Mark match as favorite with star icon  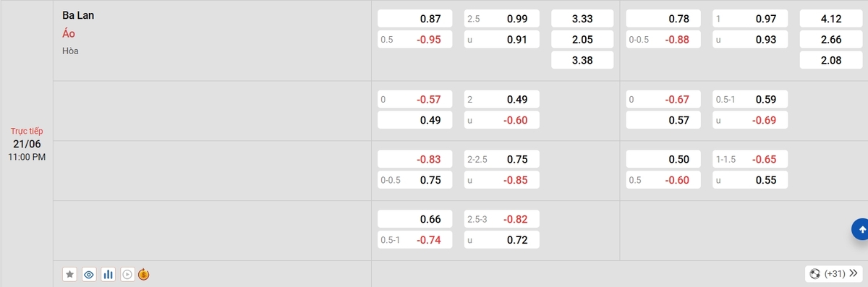[69, 274]
